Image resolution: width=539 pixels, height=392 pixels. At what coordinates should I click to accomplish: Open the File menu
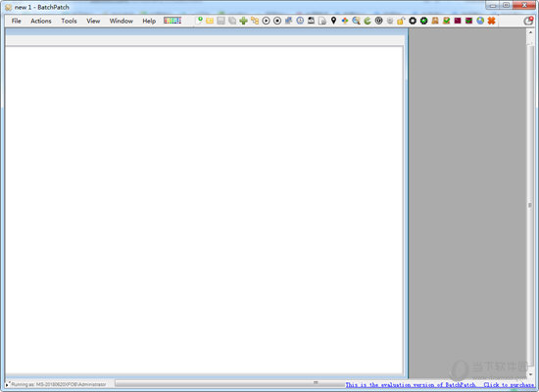point(16,21)
